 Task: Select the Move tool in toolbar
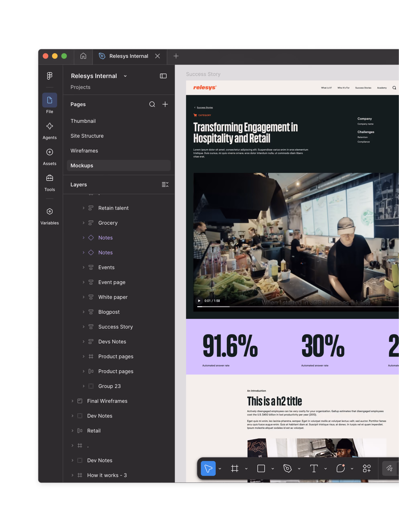[x=208, y=469]
